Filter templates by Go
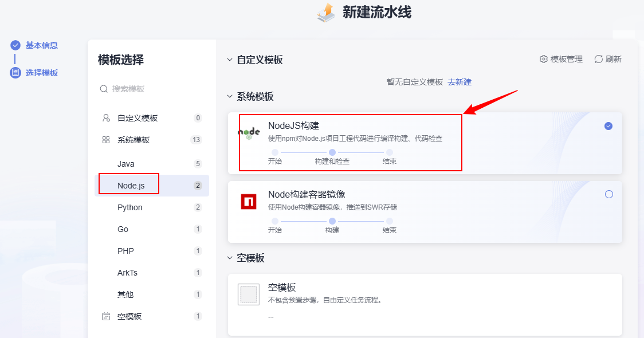The height and width of the screenshot is (338, 644). 152,229
